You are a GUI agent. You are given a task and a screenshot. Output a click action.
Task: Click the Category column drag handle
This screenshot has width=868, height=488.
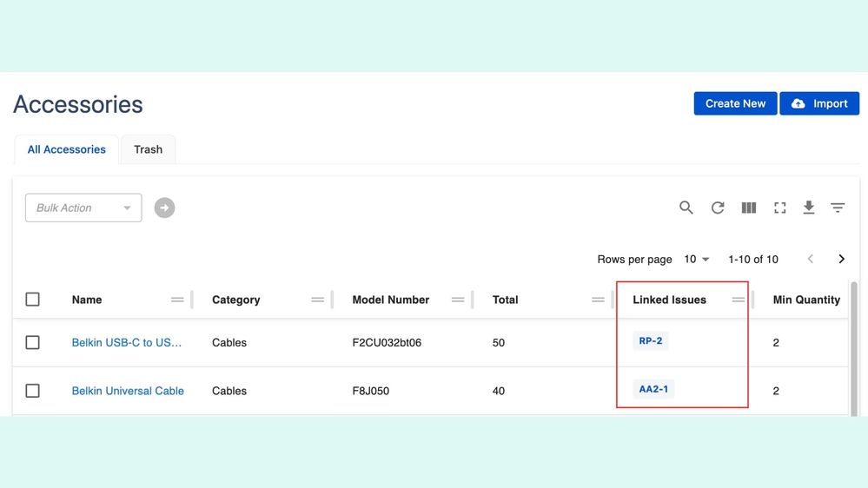point(317,300)
